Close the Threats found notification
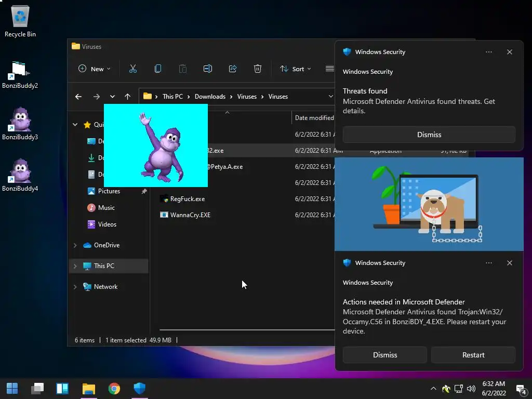Viewport: 532px width, 399px height. click(x=509, y=52)
